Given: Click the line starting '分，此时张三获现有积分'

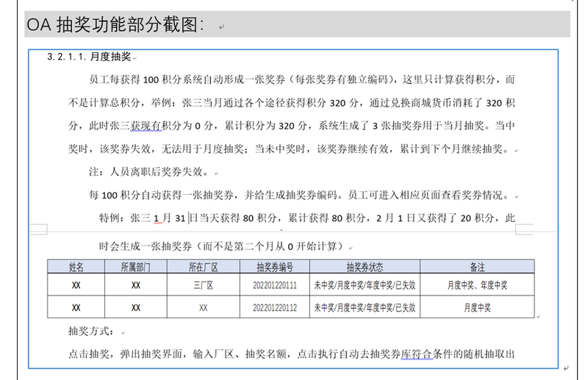Looking at the screenshot, I should point(291,126).
